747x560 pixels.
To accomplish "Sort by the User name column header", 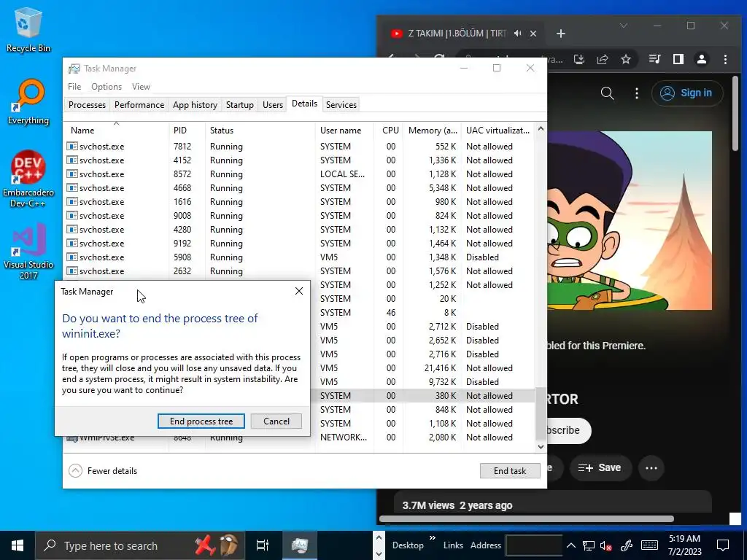I will pyautogui.click(x=344, y=130).
